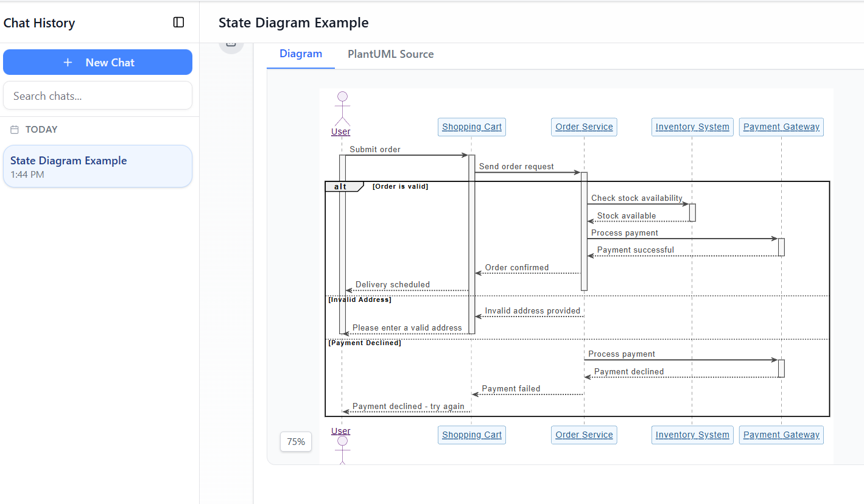Click the top Inventory System participant box

click(x=692, y=127)
